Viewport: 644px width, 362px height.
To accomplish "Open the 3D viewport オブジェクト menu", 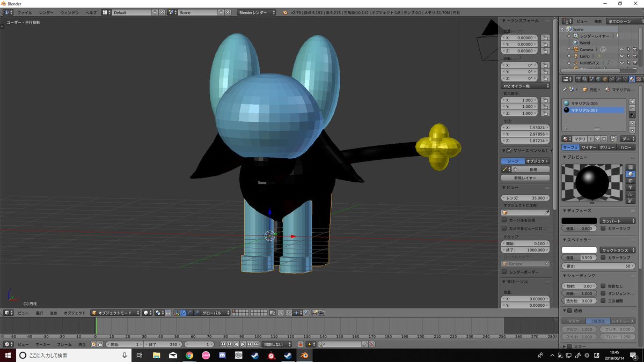I will click(75, 313).
